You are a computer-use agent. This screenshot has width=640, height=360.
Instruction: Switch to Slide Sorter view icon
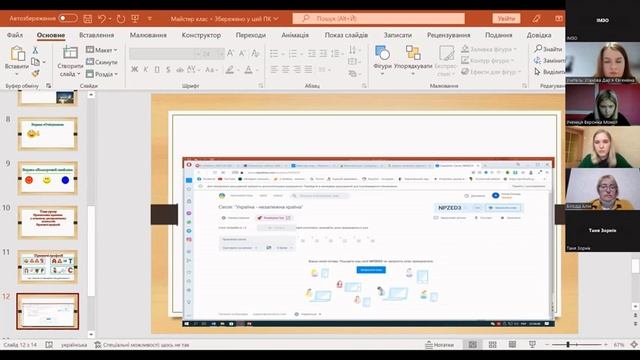coord(493,345)
